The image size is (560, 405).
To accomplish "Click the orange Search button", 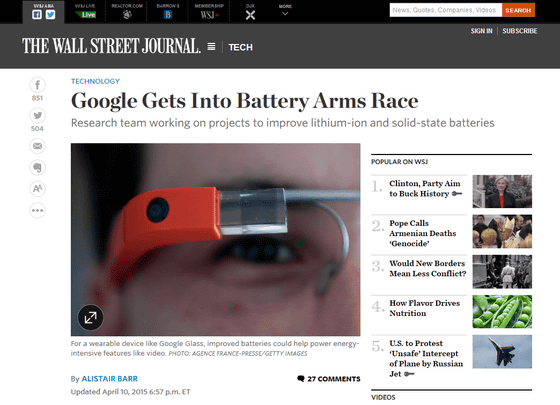I will (518, 10).
